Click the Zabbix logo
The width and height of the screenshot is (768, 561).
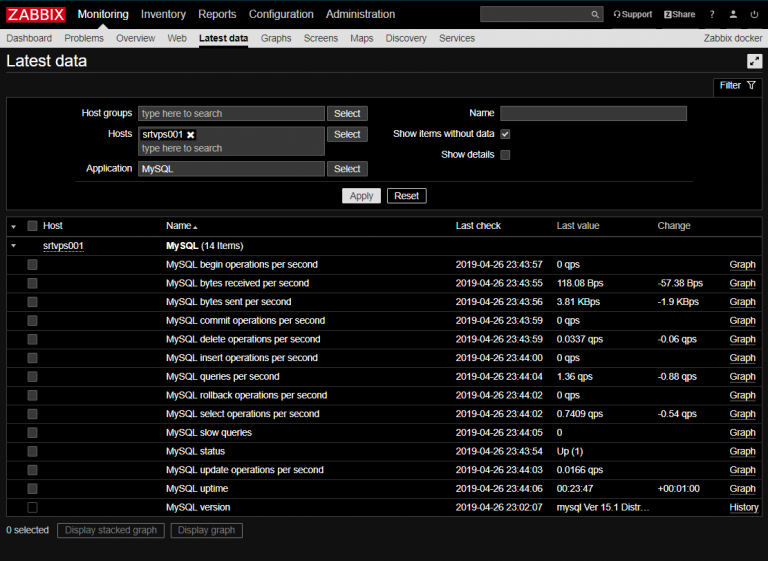click(x=35, y=14)
